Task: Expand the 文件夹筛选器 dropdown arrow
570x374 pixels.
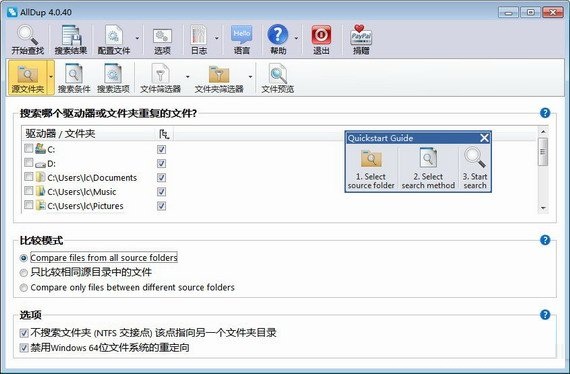Action: [x=250, y=77]
